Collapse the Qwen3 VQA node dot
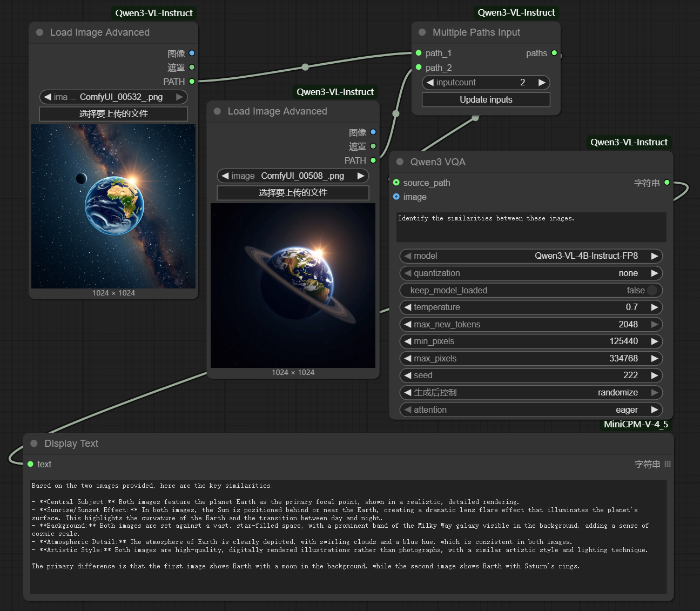The height and width of the screenshot is (611, 700). pyautogui.click(x=400, y=162)
